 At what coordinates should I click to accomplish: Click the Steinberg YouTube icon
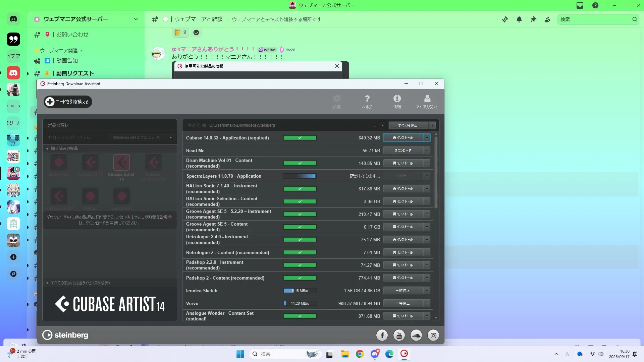click(x=399, y=335)
